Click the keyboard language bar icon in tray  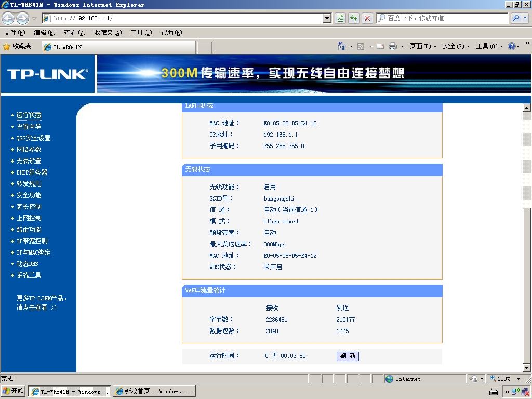(494, 392)
